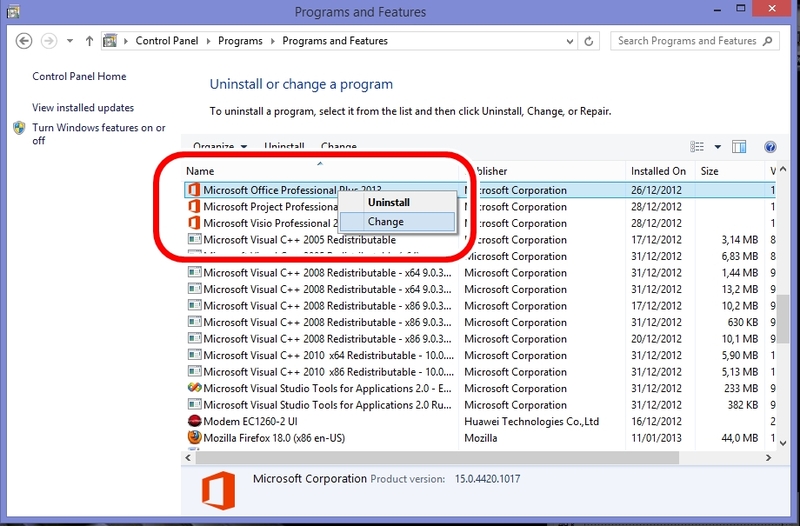Open the more view options arrow
Screen dimensions: 800x526
tap(717, 147)
